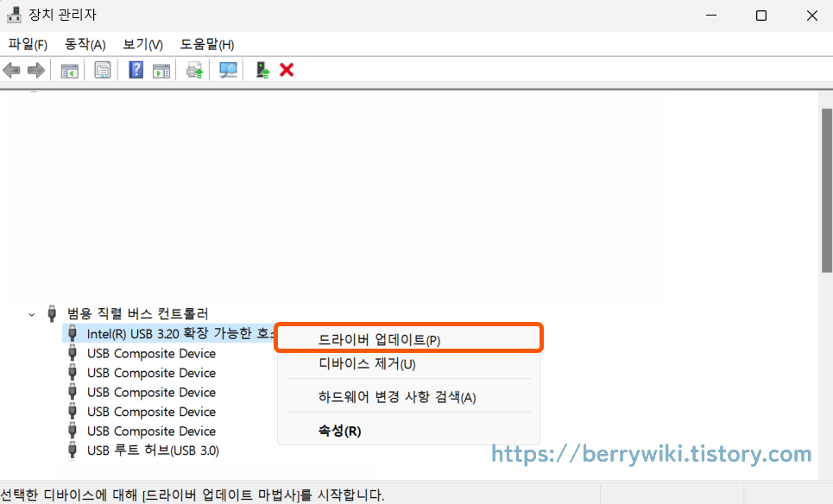Open the 동작(A) menu
The image size is (833, 504).
click(84, 44)
